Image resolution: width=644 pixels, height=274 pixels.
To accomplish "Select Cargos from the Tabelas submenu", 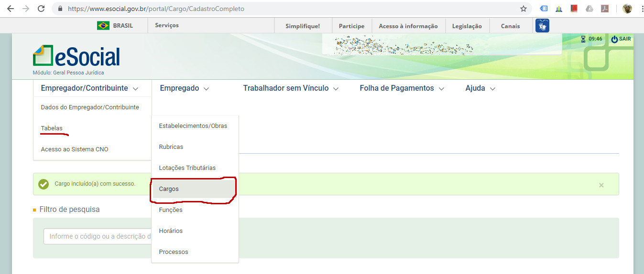I will [x=169, y=189].
